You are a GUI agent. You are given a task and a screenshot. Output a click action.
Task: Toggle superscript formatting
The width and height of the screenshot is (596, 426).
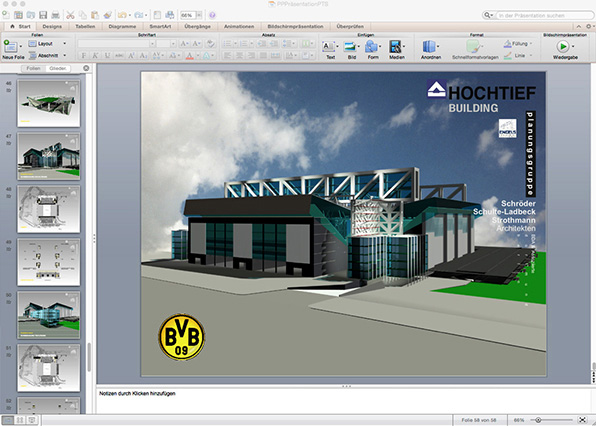[x=131, y=55]
